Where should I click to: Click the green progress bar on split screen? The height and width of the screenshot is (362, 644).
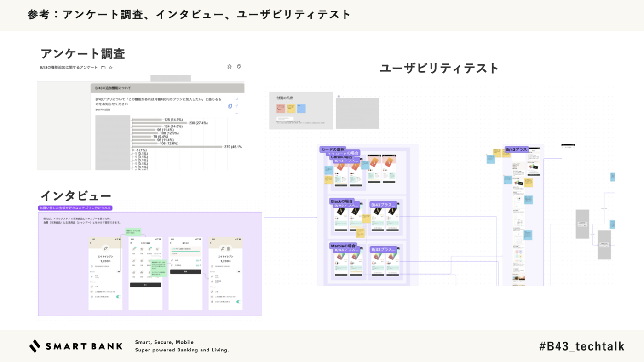(x=185, y=251)
